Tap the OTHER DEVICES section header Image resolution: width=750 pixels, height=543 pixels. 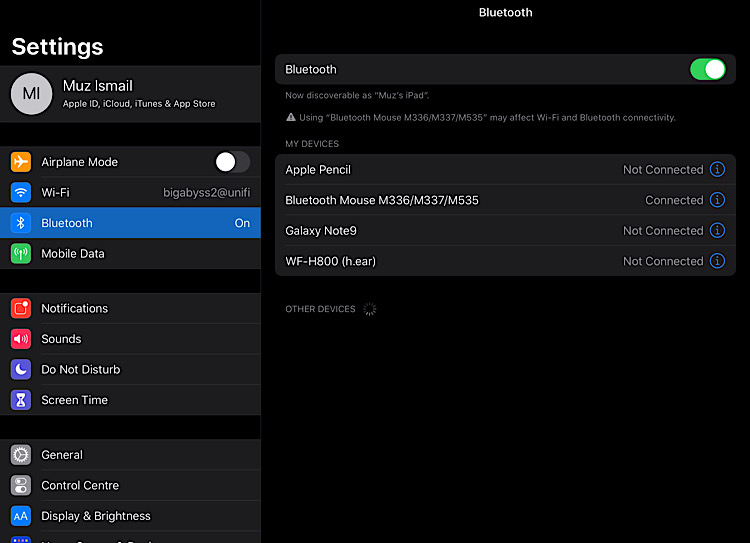[320, 309]
